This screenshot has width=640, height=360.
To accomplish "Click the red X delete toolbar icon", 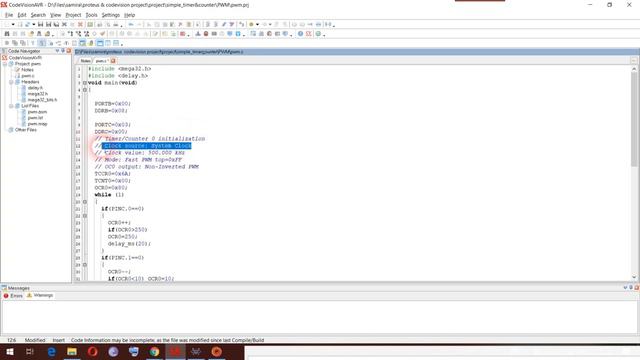I will pos(80,24).
